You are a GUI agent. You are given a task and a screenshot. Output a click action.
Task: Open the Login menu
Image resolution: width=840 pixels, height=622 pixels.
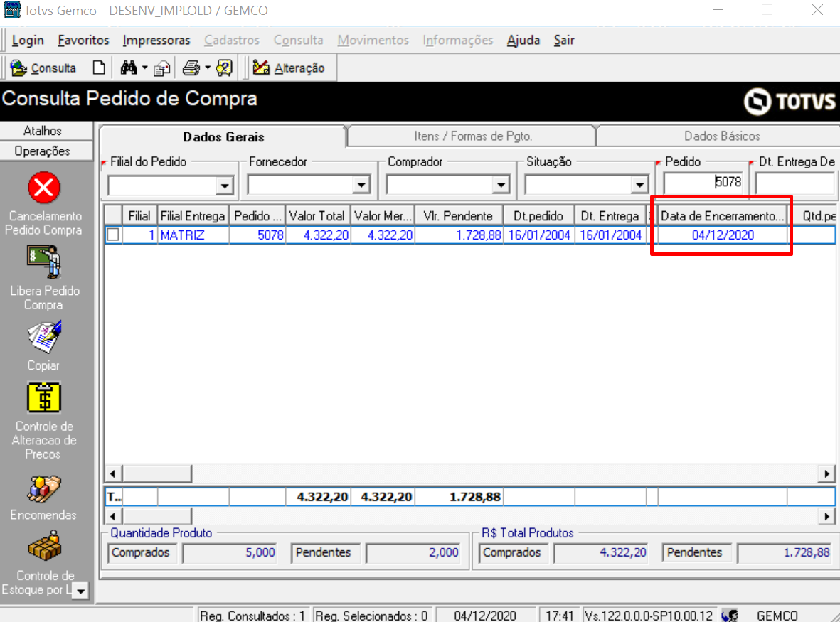click(28, 40)
